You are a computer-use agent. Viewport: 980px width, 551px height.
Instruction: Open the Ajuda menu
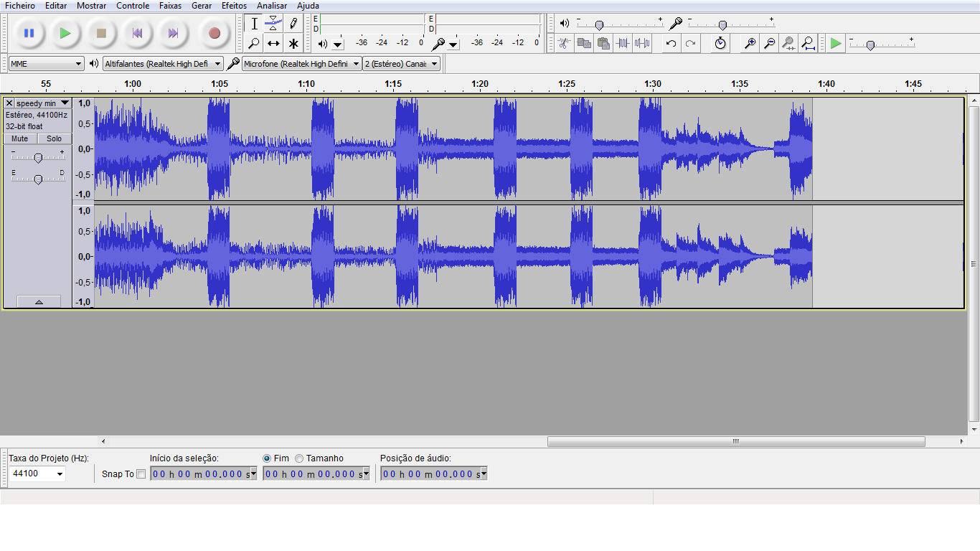(308, 6)
